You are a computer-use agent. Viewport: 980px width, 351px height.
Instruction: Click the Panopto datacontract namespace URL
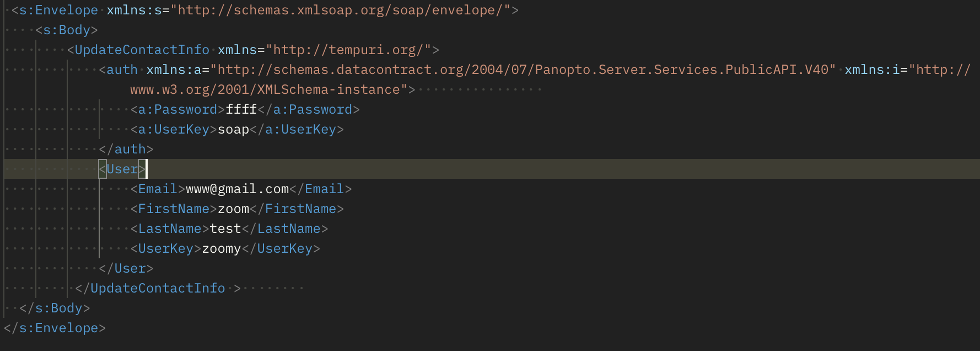(x=527, y=70)
